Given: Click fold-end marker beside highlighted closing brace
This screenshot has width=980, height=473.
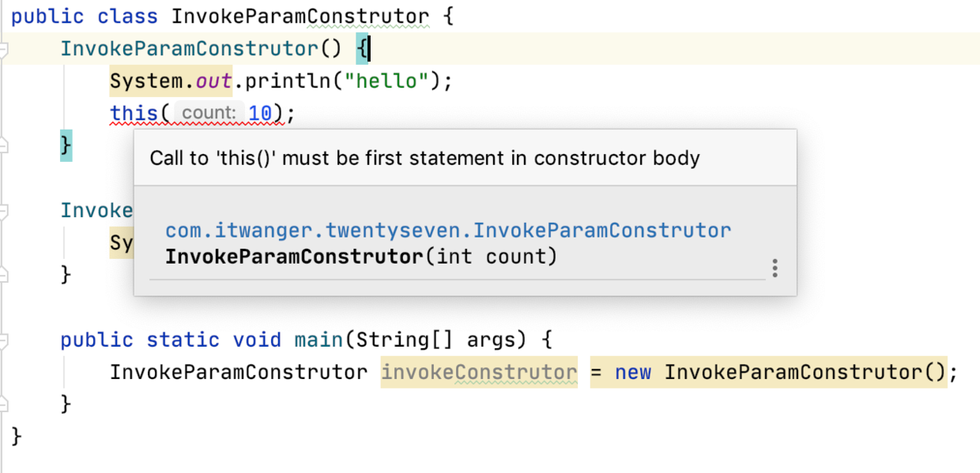Looking at the screenshot, I should coord(5,146).
